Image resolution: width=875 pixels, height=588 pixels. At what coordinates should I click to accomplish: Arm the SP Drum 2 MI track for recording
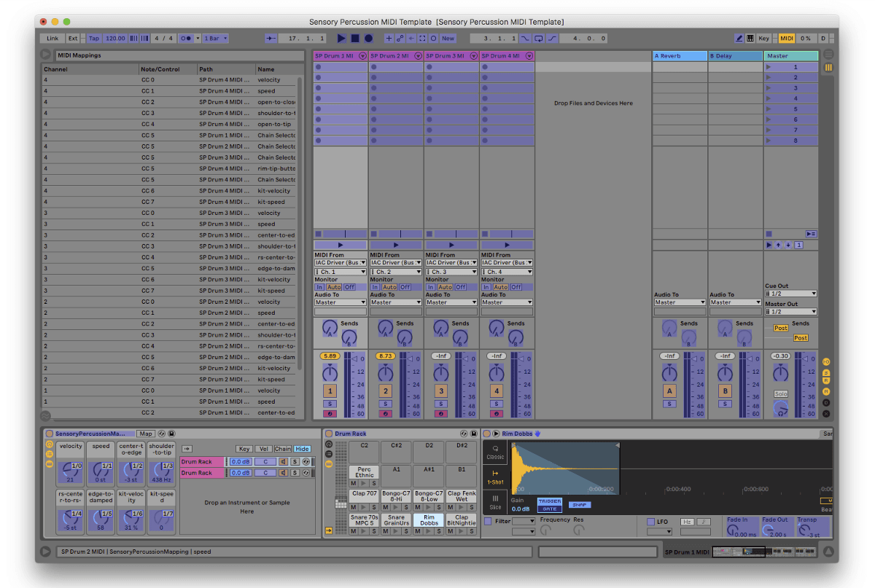(x=385, y=413)
